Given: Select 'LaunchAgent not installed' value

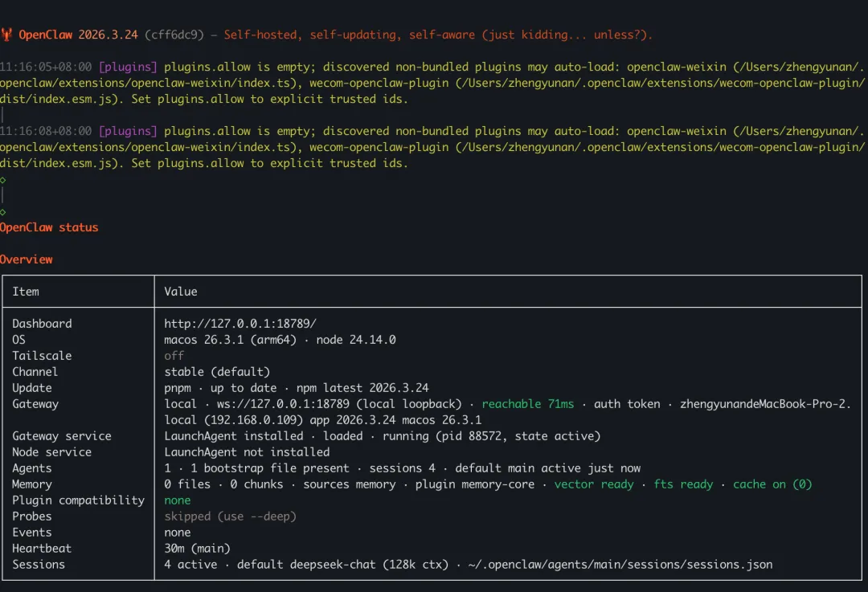Looking at the screenshot, I should (x=247, y=452).
